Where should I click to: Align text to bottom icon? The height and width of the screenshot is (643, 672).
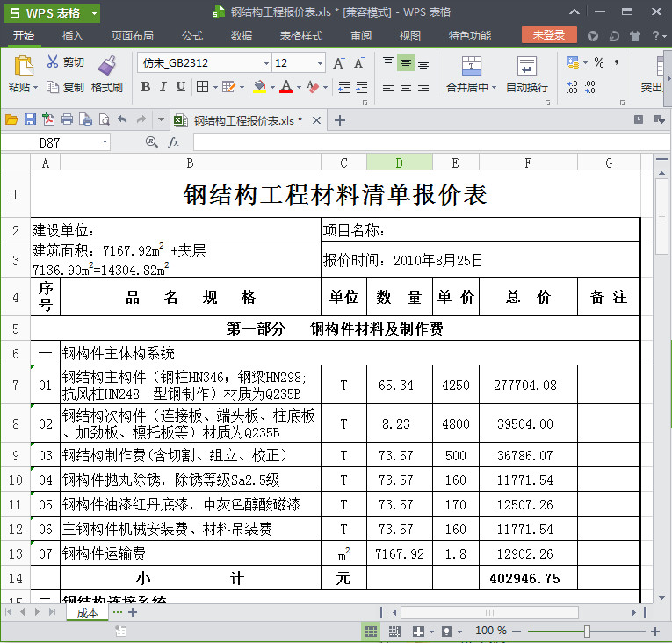(x=423, y=63)
